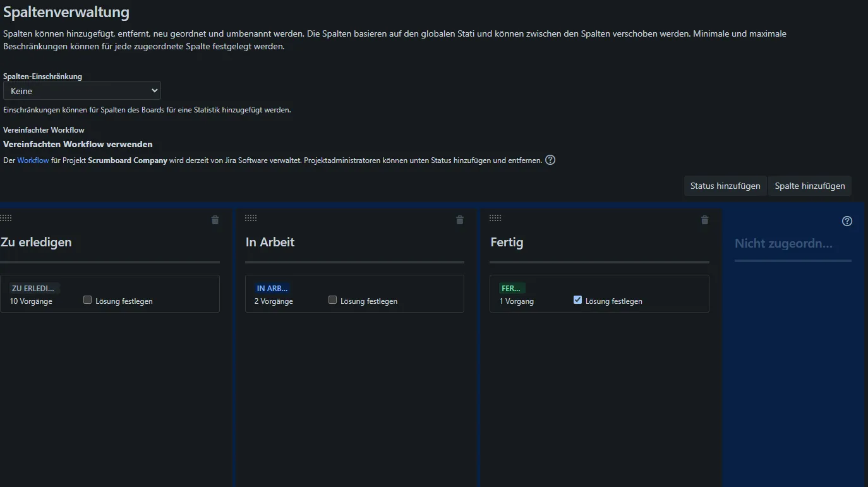The height and width of the screenshot is (487, 868).
Task: Open help icon next to workflow description
Action: click(550, 160)
